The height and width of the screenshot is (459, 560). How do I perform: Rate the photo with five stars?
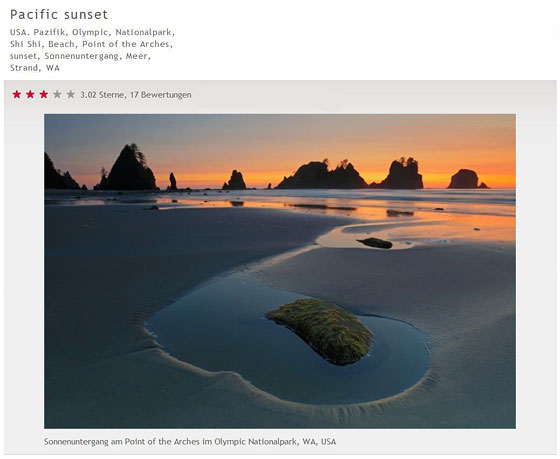[71, 94]
